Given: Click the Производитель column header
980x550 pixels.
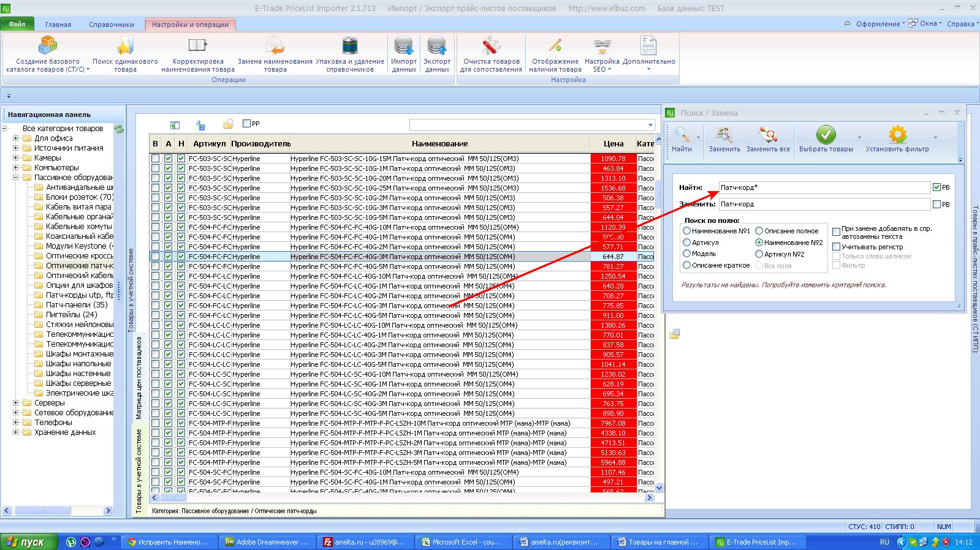Looking at the screenshot, I should (x=260, y=144).
